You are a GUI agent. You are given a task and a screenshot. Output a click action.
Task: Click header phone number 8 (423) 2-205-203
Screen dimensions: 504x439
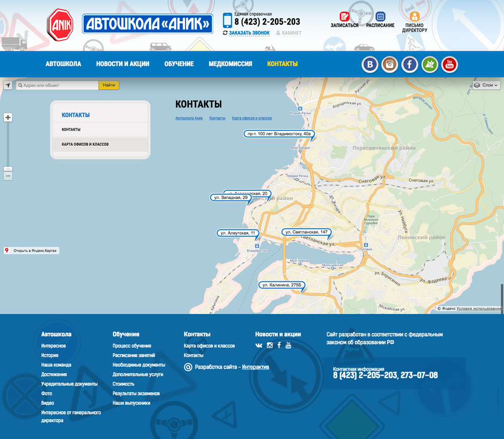[267, 22]
